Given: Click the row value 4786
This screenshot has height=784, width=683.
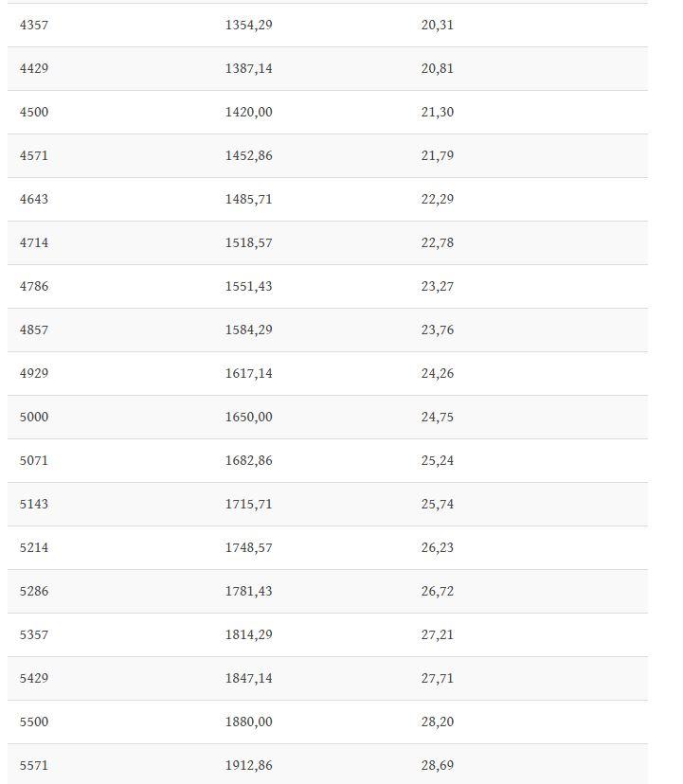Looking at the screenshot, I should point(34,287).
